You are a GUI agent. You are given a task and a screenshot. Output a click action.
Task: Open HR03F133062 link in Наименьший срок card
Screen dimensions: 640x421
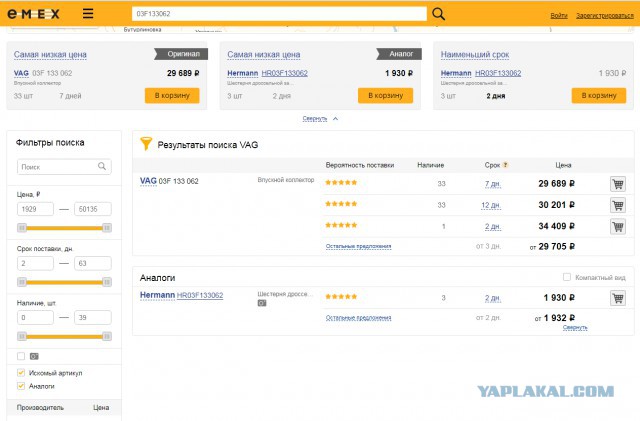[498, 73]
